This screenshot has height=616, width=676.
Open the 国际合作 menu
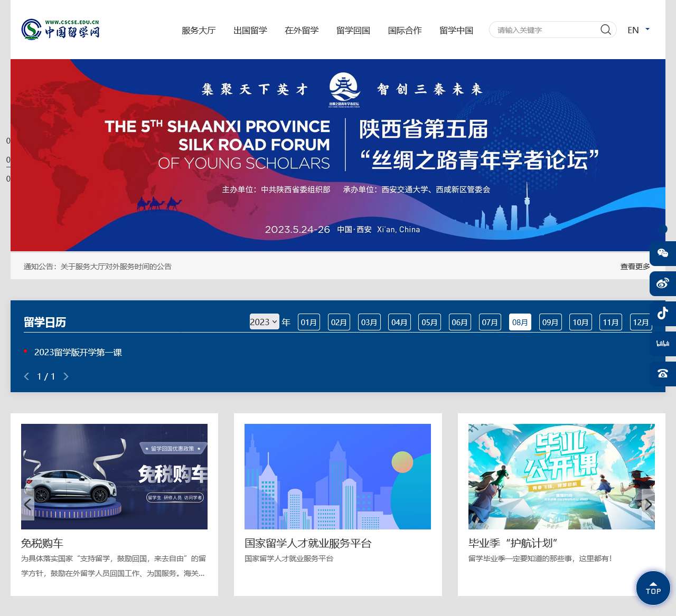[405, 30]
